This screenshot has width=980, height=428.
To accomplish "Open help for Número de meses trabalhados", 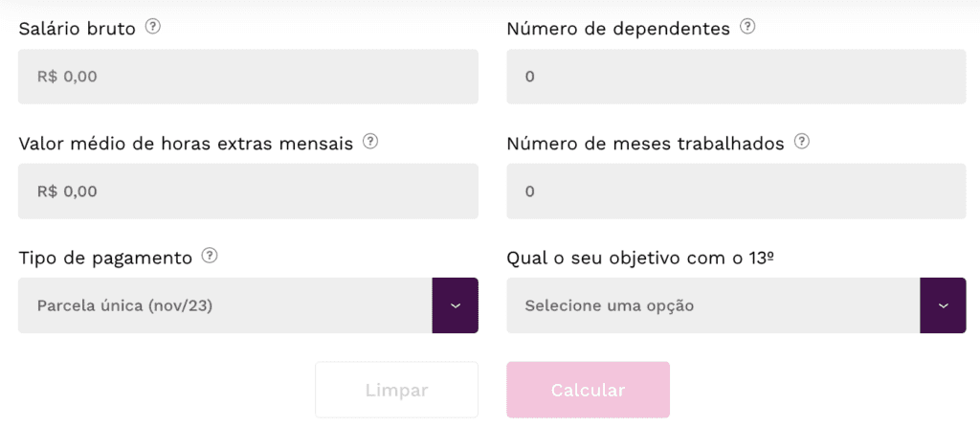I will pos(801,142).
